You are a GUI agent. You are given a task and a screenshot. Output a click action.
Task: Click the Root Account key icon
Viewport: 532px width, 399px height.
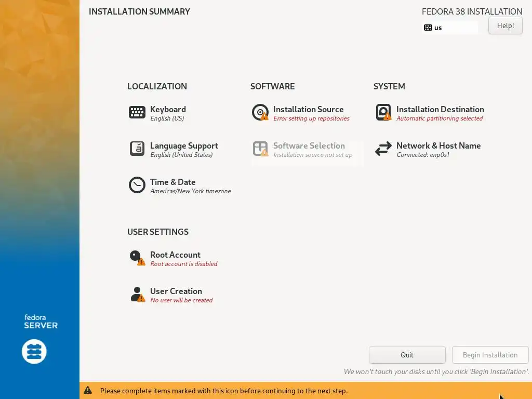tap(137, 258)
